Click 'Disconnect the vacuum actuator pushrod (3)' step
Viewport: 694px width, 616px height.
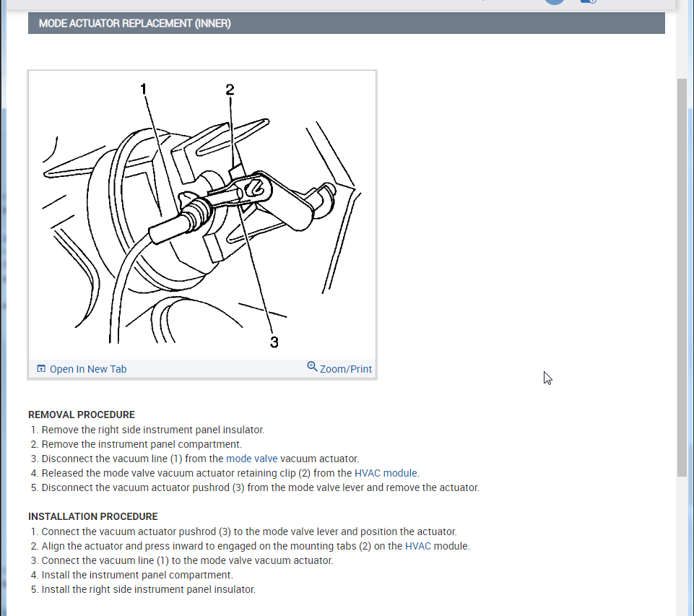[x=260, y=487]
